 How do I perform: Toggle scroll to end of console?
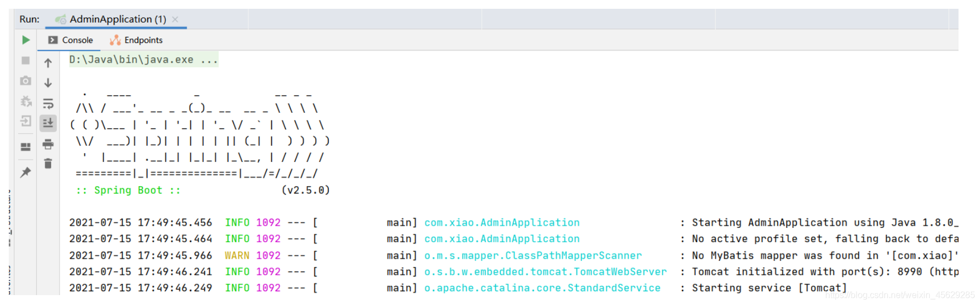(48, 123)
